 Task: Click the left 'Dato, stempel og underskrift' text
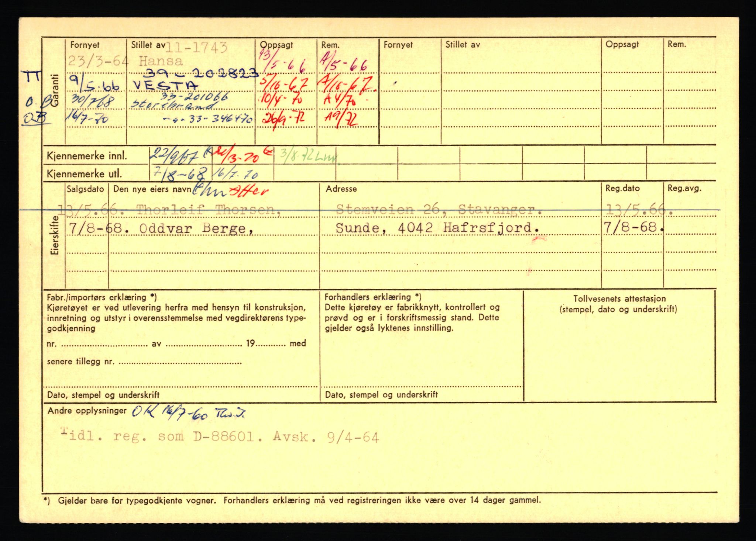pos(103,395)
